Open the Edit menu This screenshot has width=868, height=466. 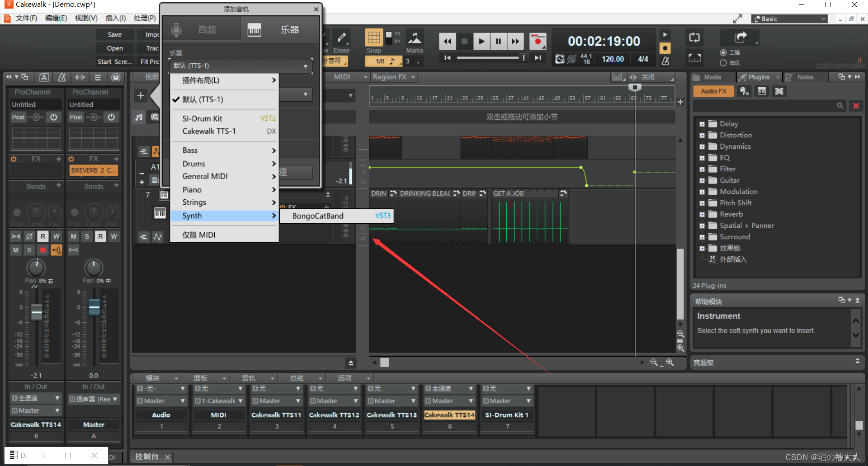click(56, 18)
